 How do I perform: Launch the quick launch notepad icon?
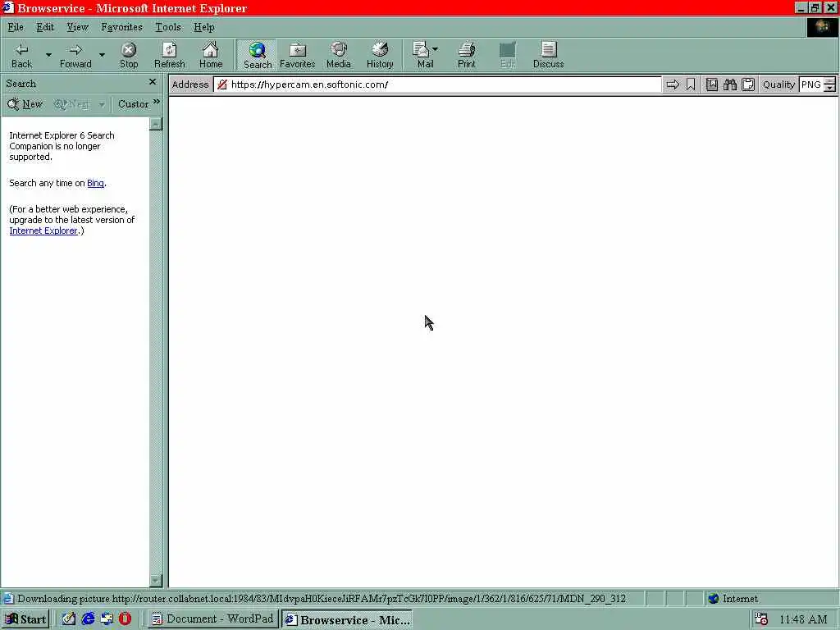(x=69, y=619)
